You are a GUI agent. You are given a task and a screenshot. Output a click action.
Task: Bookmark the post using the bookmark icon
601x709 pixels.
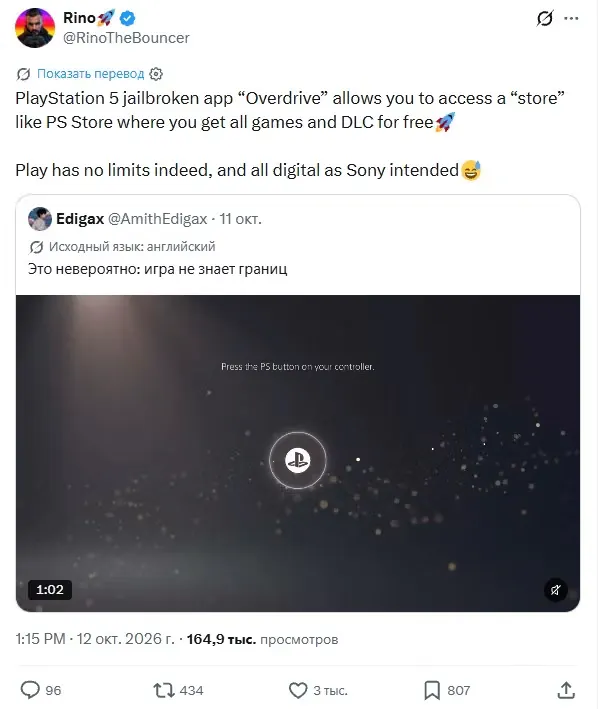[x=432, y=690]
